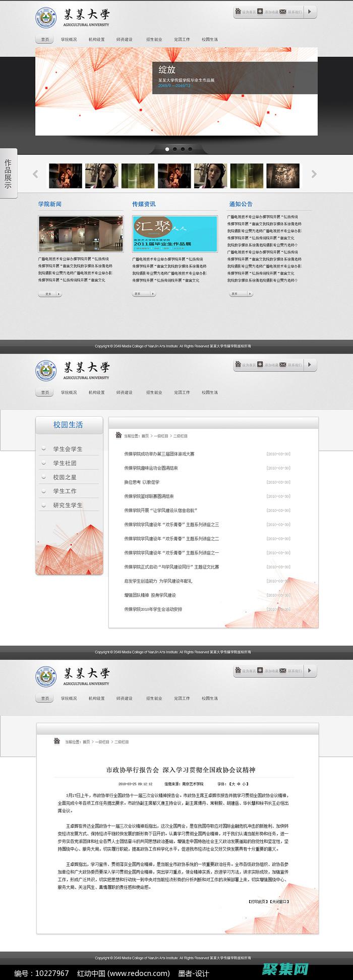Click the article title 市政协举行报告会
The height and width of the screenshot is (980, 353).
click(x=181, y=770)
